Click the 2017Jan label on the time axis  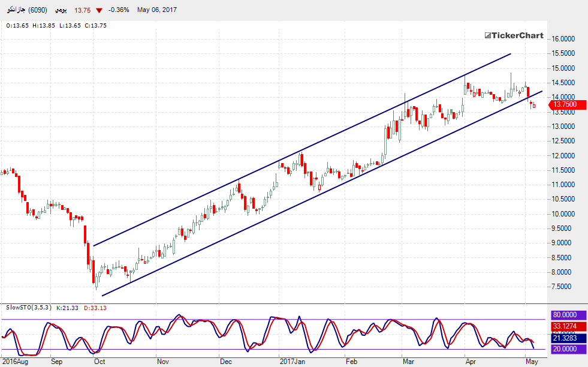pyautogui.click(x=293, y=362)
